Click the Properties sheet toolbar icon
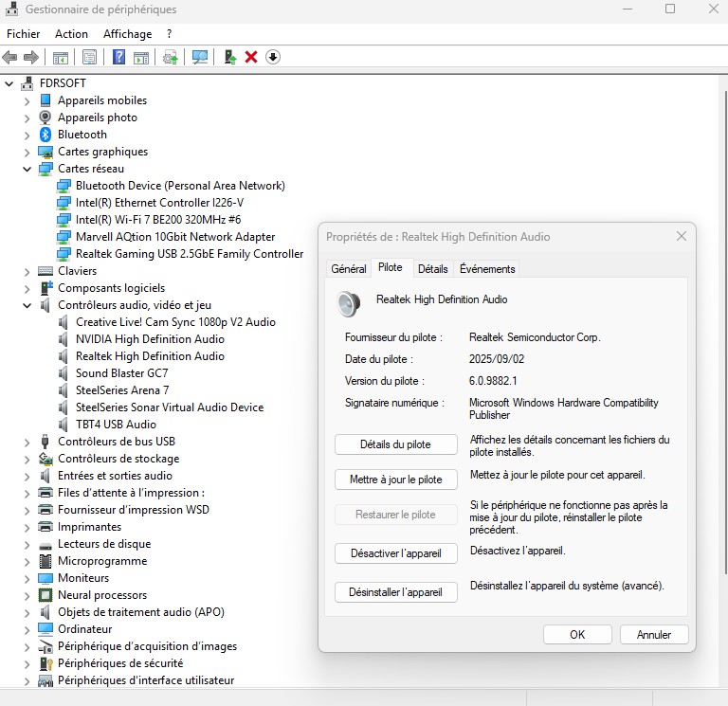The height and width of the screenshot is (706, 728). tap(89, 57)
